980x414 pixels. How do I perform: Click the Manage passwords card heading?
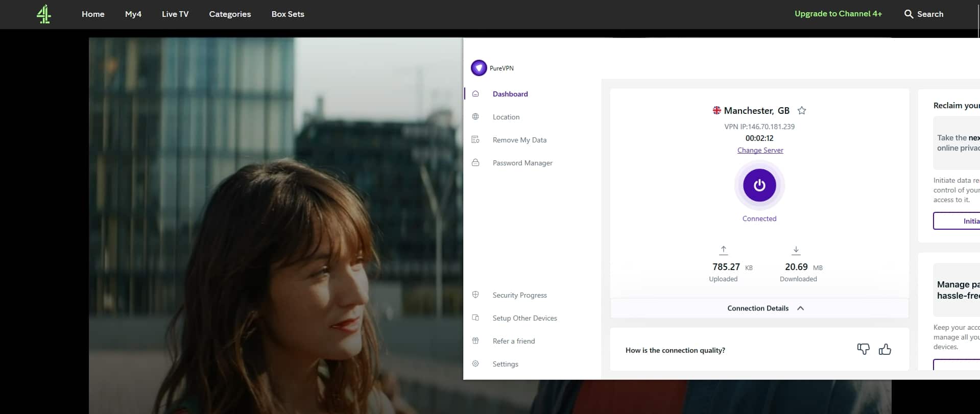[959, 290]
